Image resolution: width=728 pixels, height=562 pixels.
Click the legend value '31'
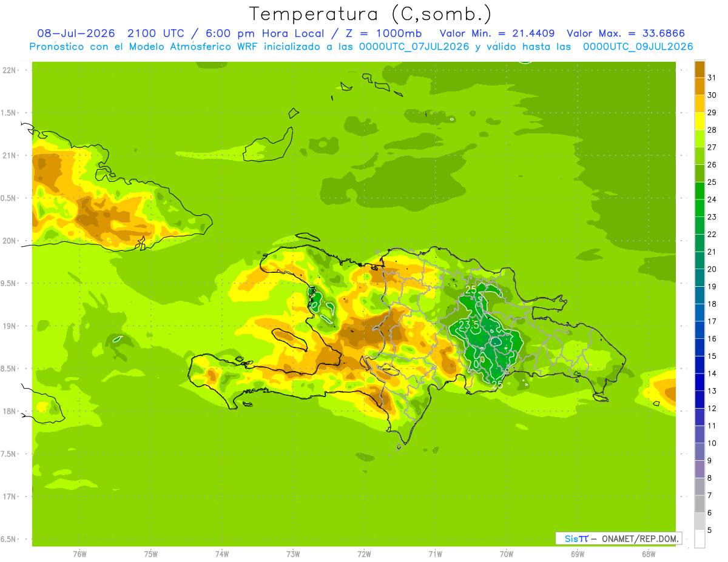point(712,78)
